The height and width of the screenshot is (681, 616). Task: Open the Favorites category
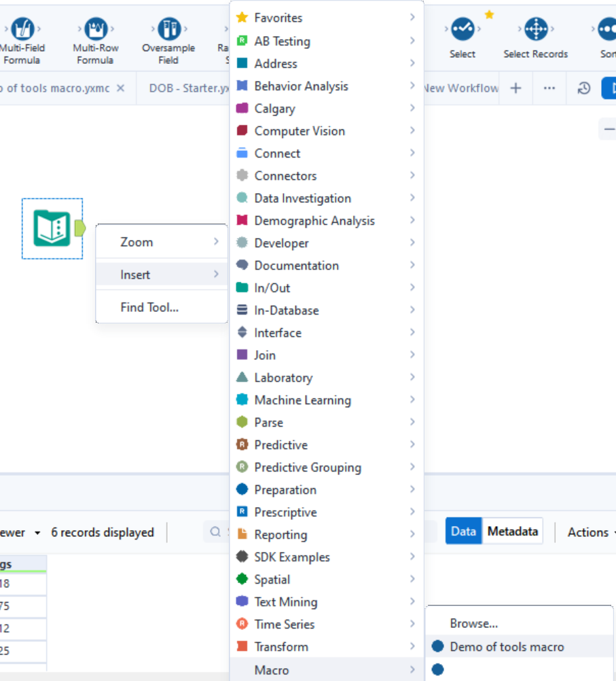pyautogui.click(x=327, y=18)
